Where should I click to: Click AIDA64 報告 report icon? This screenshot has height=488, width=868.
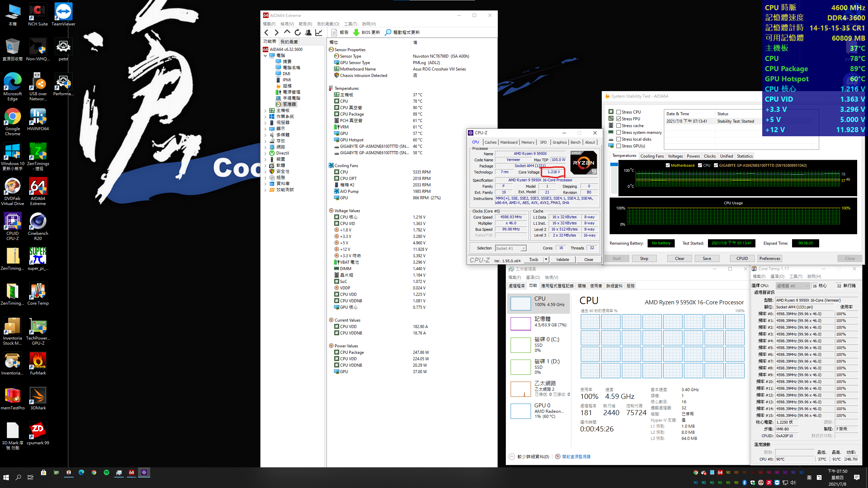click(x=334, y=33)
